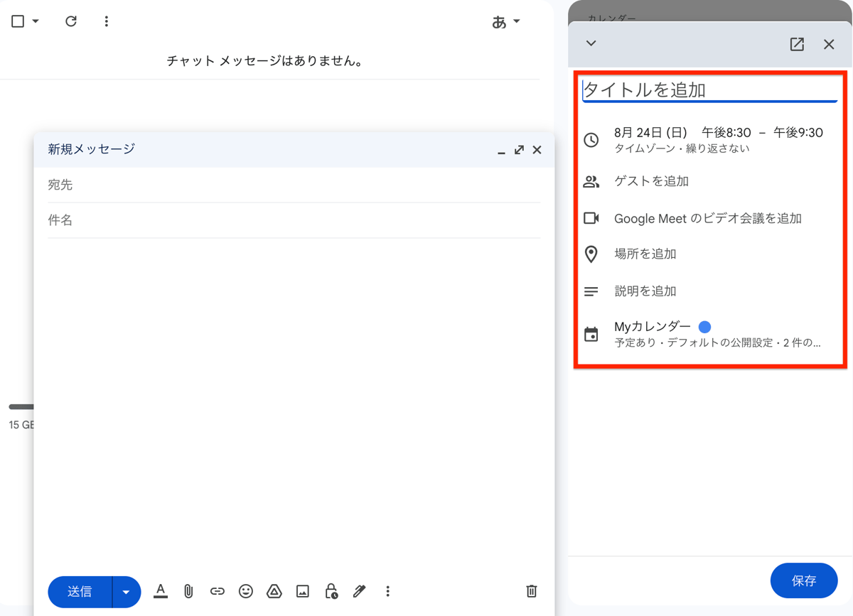Insert a photo in compose

(303, 591)
